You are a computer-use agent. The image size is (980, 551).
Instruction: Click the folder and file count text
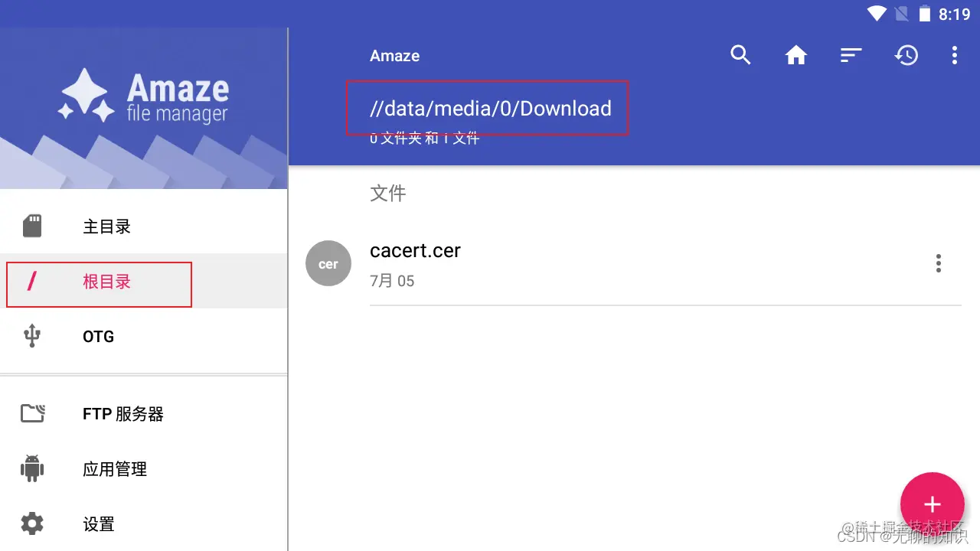(x=424, y=139)
